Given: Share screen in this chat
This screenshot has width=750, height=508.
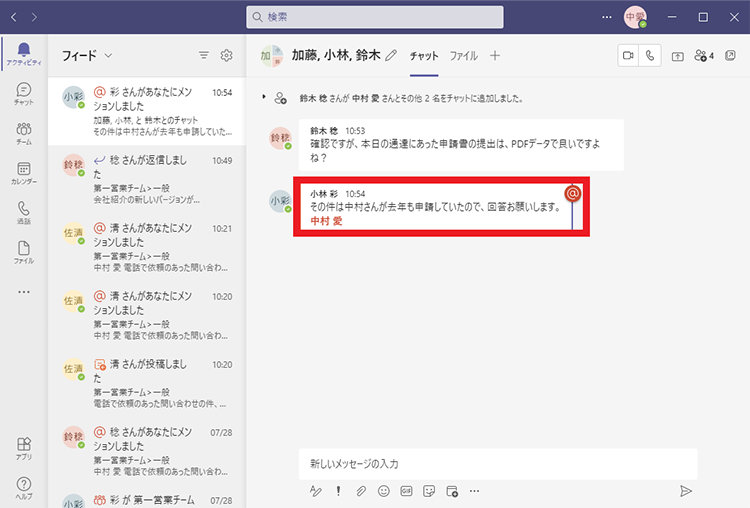Looking at the screenshot, I should coord(677,56).
